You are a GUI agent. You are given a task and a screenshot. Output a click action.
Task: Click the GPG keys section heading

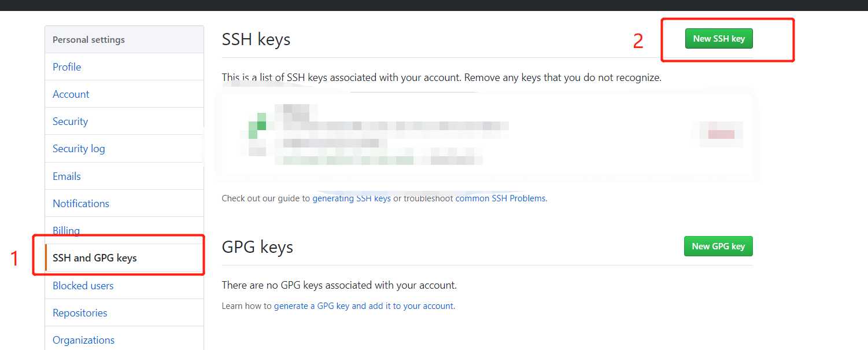(x=257, y=247)
